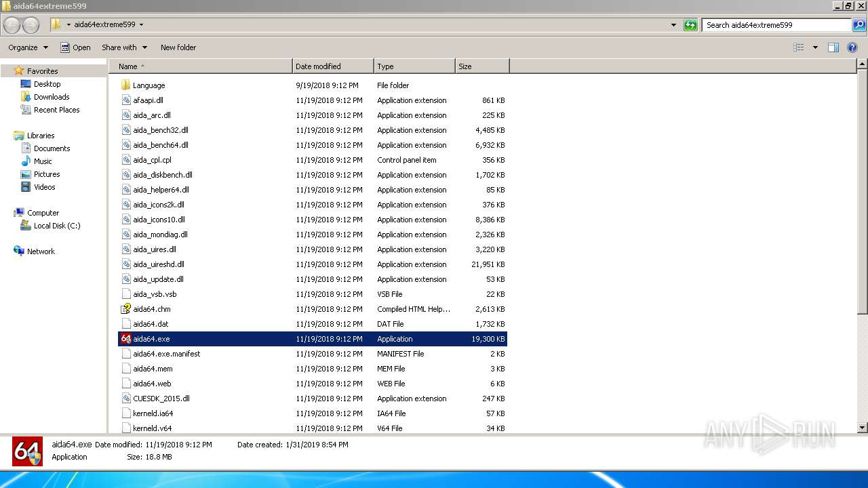The image size is (868, 488).
Task: Select the aida_mondiag.dll file
Action: [x=313, y=235]
